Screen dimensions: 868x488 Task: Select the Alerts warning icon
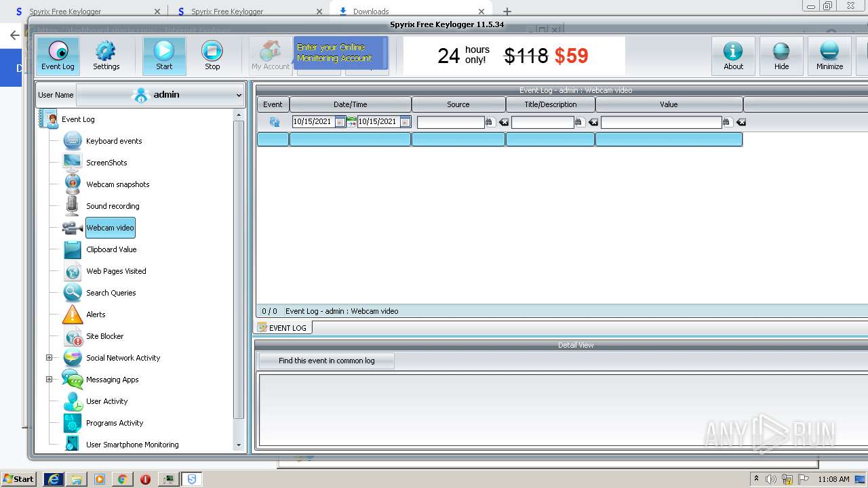[x=73, y=314]
